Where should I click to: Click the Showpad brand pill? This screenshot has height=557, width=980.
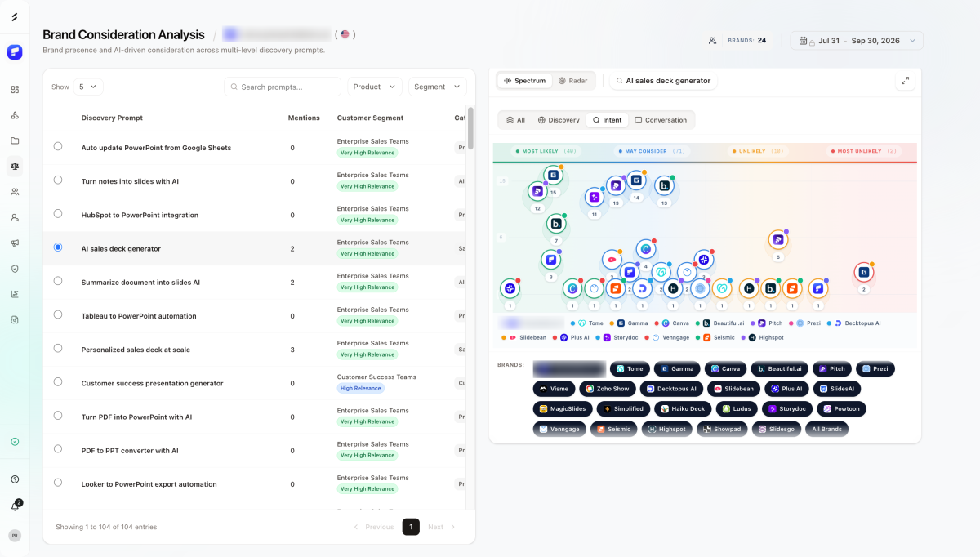click(721, 429)
